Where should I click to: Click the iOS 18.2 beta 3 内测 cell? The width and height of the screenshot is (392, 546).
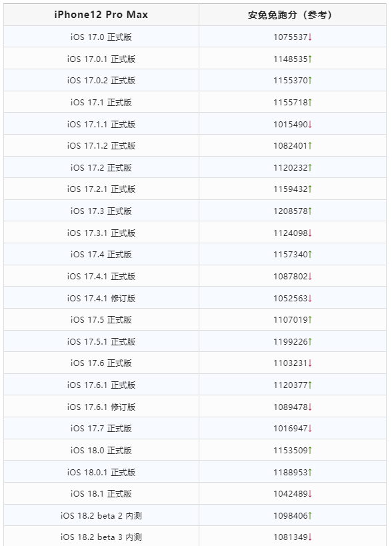pos(101,537)
